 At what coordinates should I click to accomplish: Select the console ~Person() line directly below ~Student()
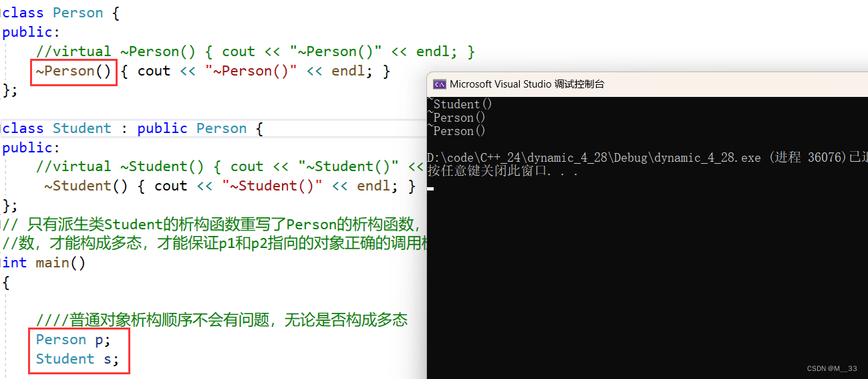click(x=457, y=118)
